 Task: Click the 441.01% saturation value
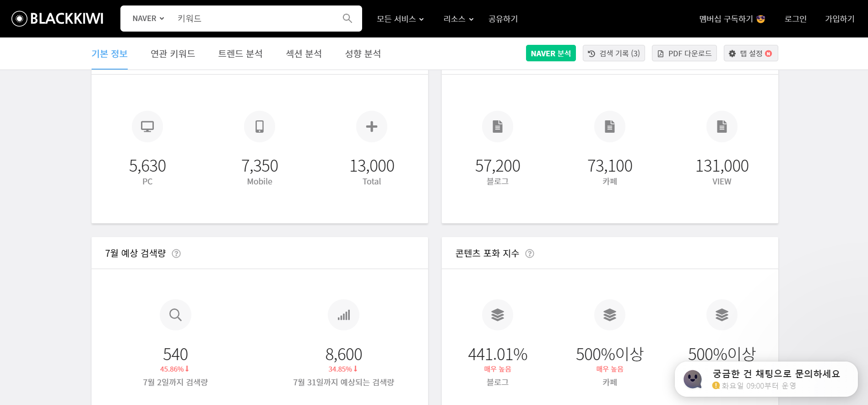click(498, 354)
